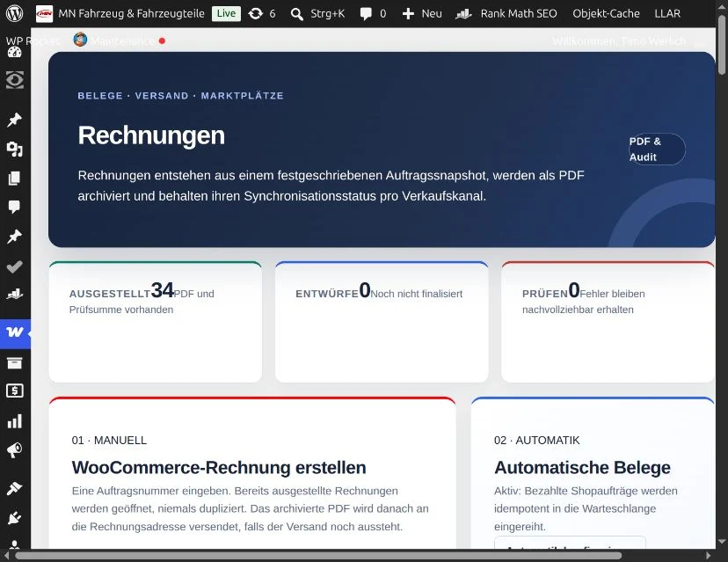Open Posts pin icon above media icon
The width and height of the screenshot is (728, 562).
click(x=14, y=120)
